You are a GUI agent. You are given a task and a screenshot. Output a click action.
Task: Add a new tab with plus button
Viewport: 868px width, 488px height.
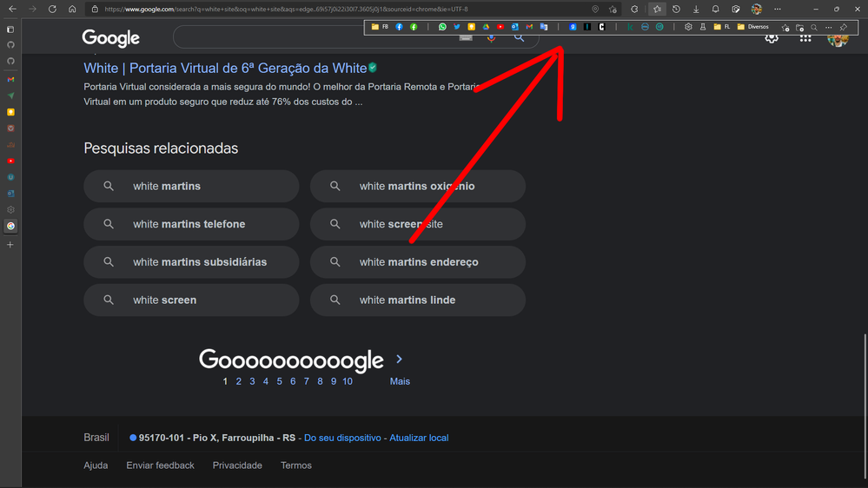point(10,245)
